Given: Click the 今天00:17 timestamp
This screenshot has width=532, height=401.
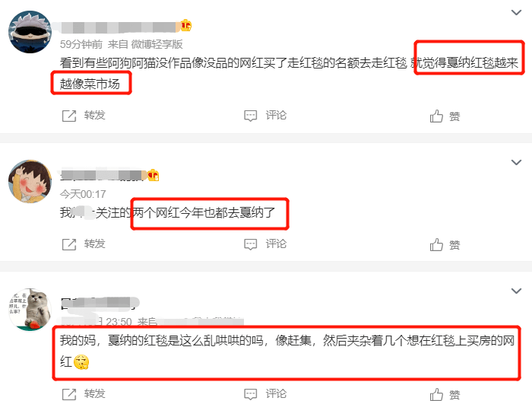Looking at the screenshot, I should (83, 194).
